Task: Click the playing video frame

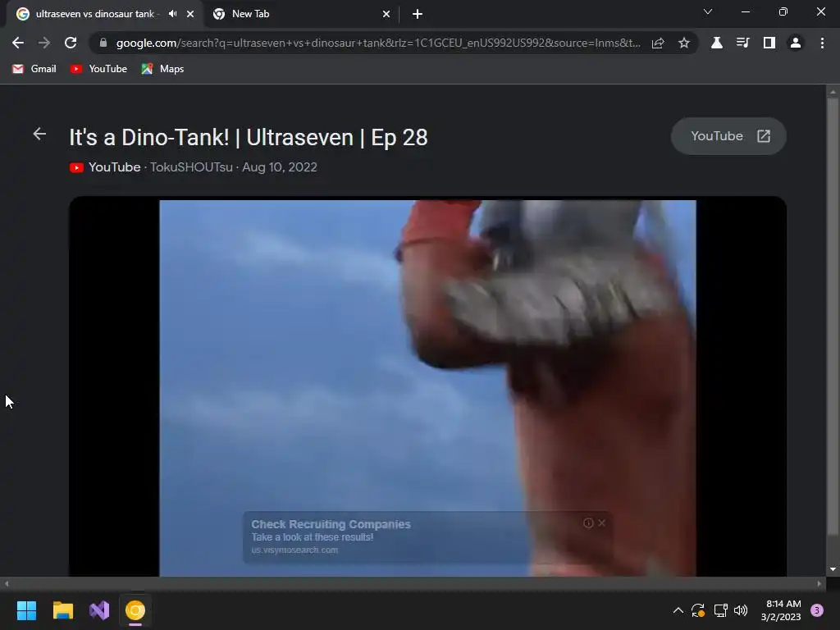Action: pos(427,388)
